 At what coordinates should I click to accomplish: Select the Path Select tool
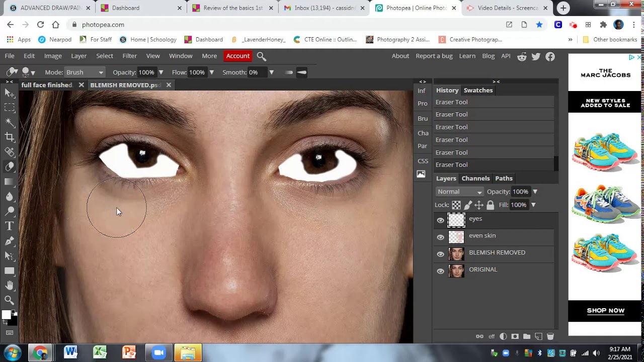pos(10,256)
